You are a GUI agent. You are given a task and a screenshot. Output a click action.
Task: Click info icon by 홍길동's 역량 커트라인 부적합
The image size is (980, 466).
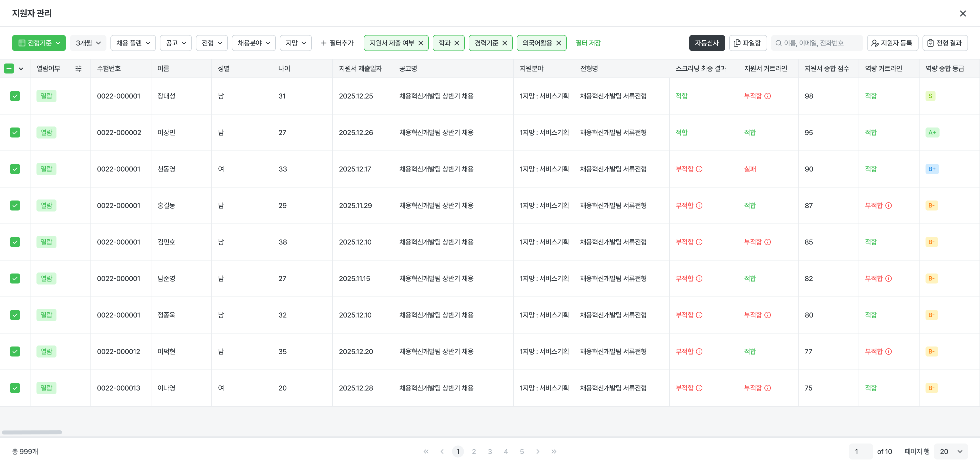(889, 205)
